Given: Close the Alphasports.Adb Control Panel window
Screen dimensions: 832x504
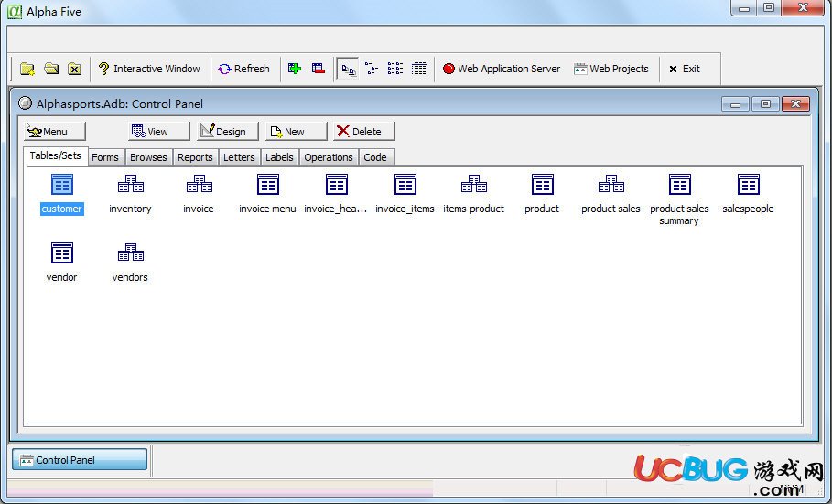Looking at the screenshot, I should click(796, 104).
